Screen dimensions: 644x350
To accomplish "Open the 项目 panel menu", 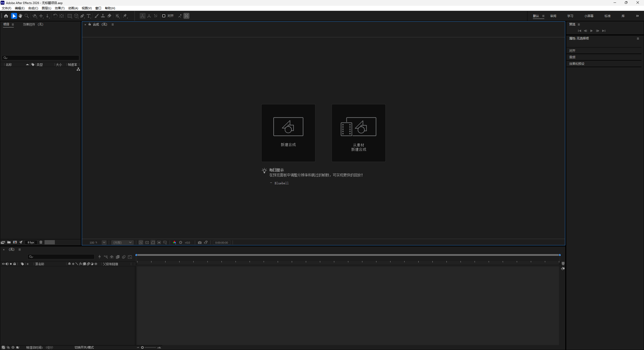I will [13, 24].
